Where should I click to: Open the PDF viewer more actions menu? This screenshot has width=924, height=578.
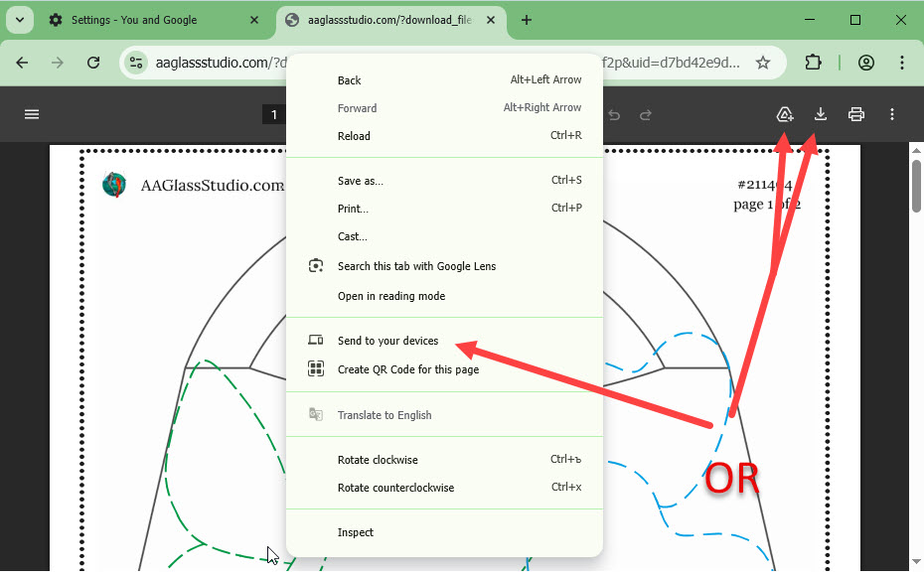[x=892, y=114]
